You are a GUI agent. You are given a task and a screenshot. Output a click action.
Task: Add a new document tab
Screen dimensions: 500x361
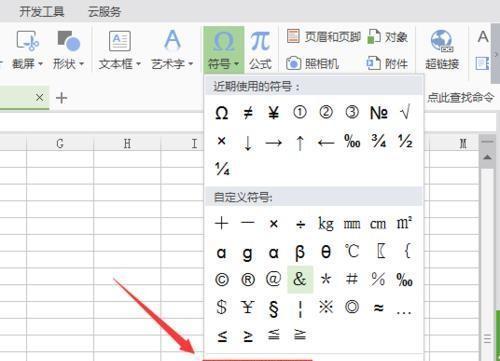62,98
